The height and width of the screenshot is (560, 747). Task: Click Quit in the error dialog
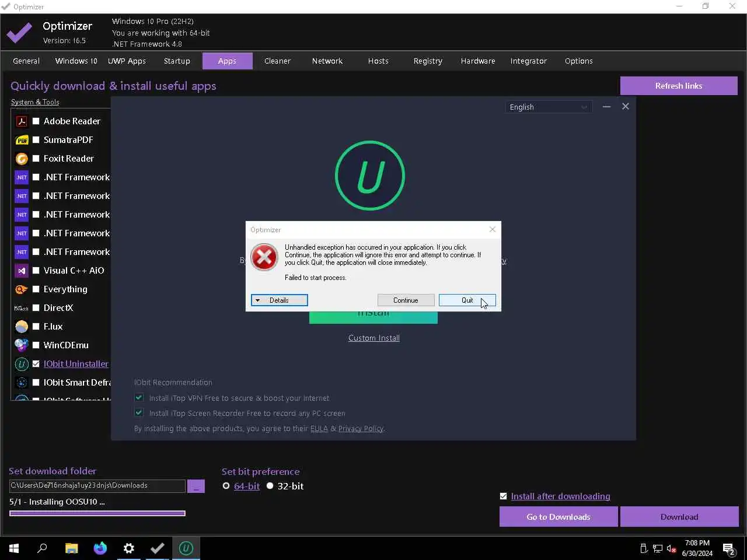point(467,300)
